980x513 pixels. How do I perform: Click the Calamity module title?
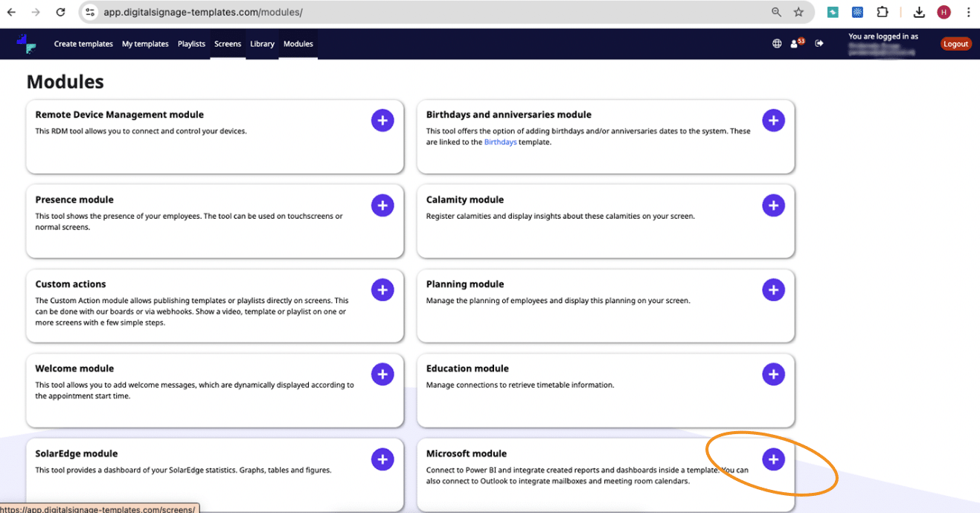(x=465, y=200)
